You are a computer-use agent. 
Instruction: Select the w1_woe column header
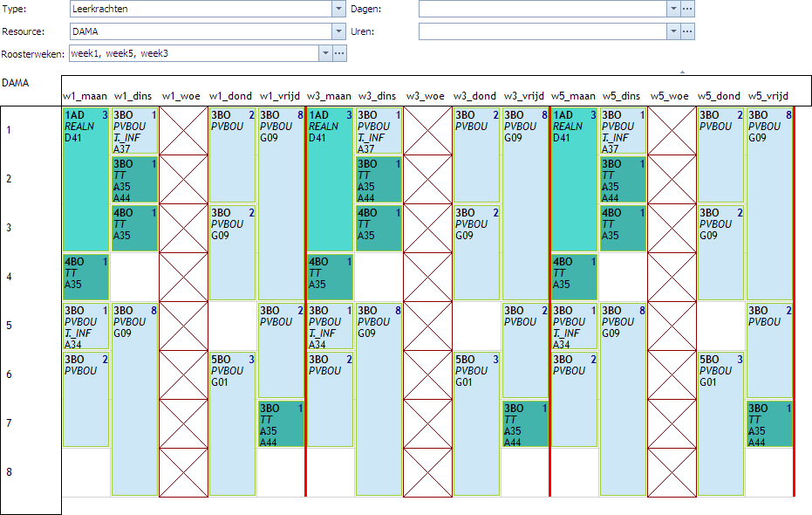tap(181, 96)
